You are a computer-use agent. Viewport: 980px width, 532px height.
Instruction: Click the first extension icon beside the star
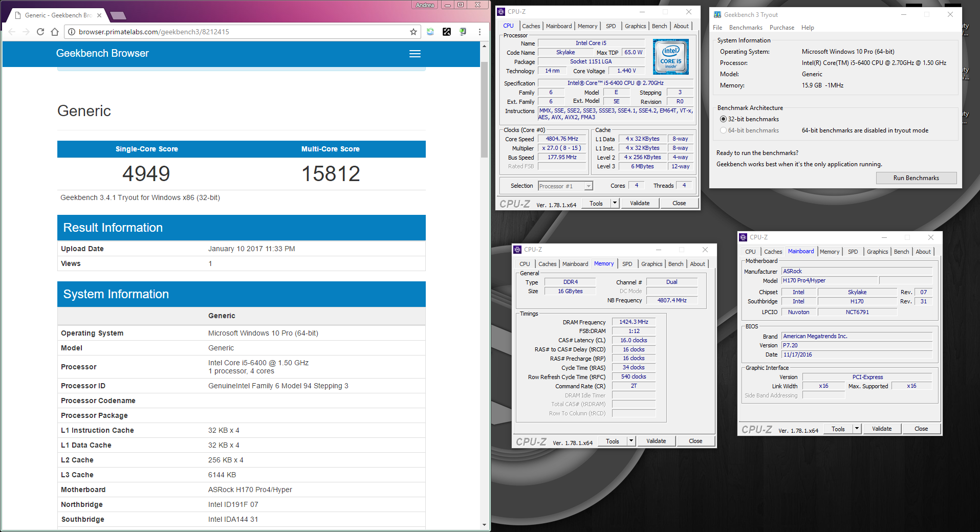point(430,32)
